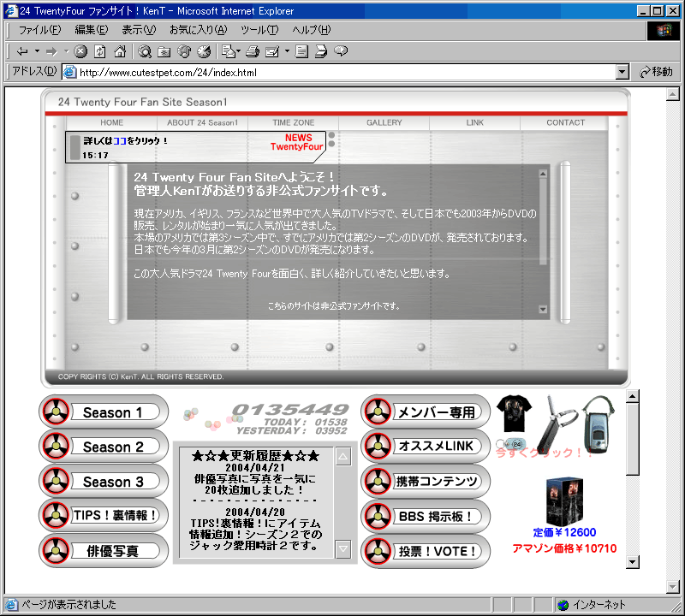The image size is (685, 616).
Task: Select the LINK navigation tab
Action: pyautogui.click(x=475, y=122)
